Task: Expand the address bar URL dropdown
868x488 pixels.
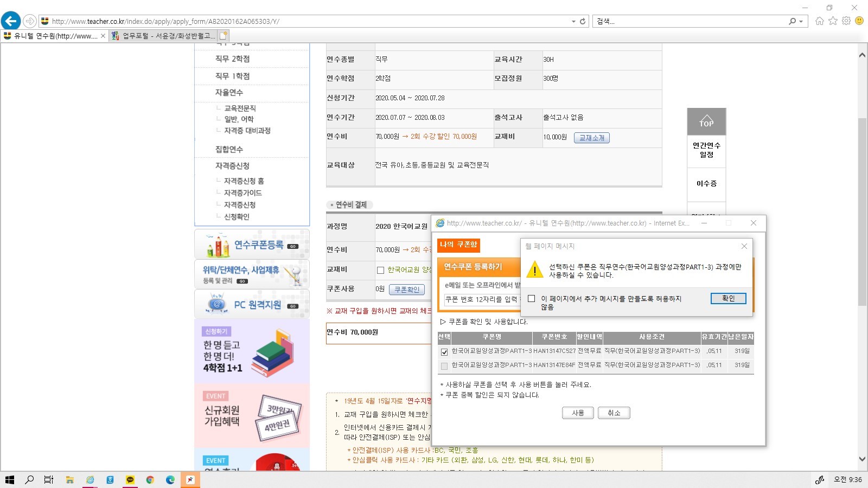Action: click(573, 22)
